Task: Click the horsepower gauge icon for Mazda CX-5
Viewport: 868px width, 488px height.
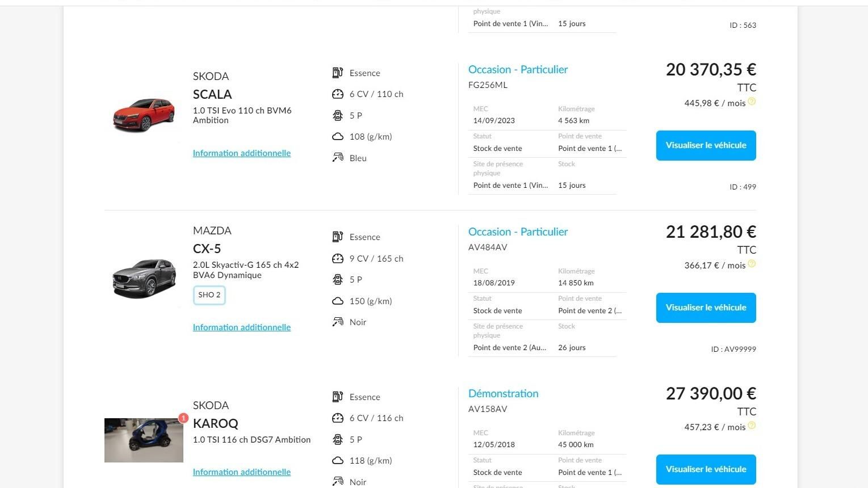Action: click(x=338, y=259)
